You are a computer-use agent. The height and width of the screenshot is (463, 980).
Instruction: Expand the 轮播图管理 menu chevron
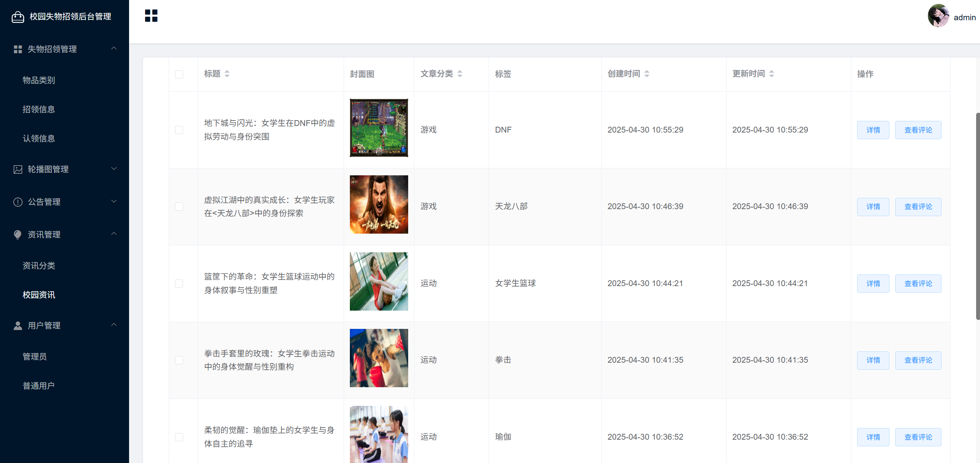coord(114,169)
